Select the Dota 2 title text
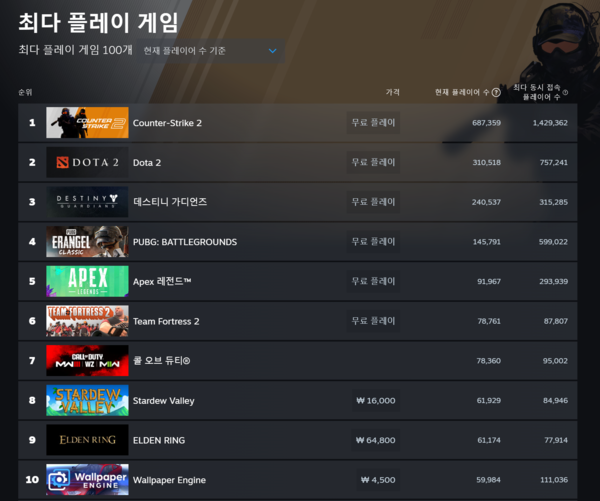 click(x=147, y=163)
